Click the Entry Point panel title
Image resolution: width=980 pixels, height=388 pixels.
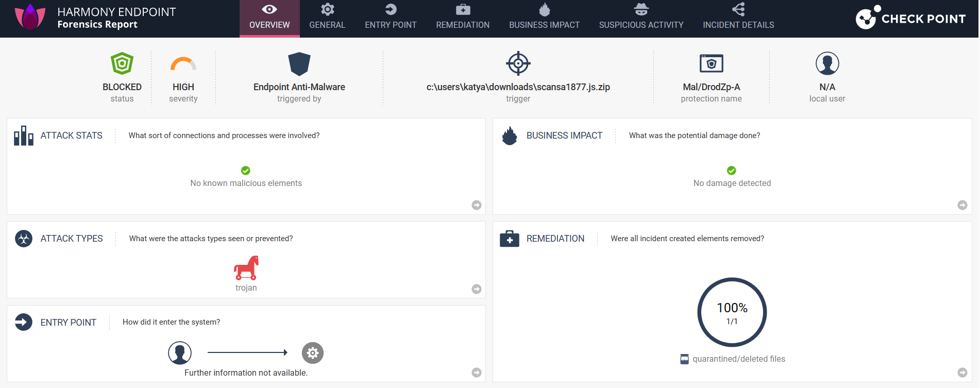click(69, 323)
